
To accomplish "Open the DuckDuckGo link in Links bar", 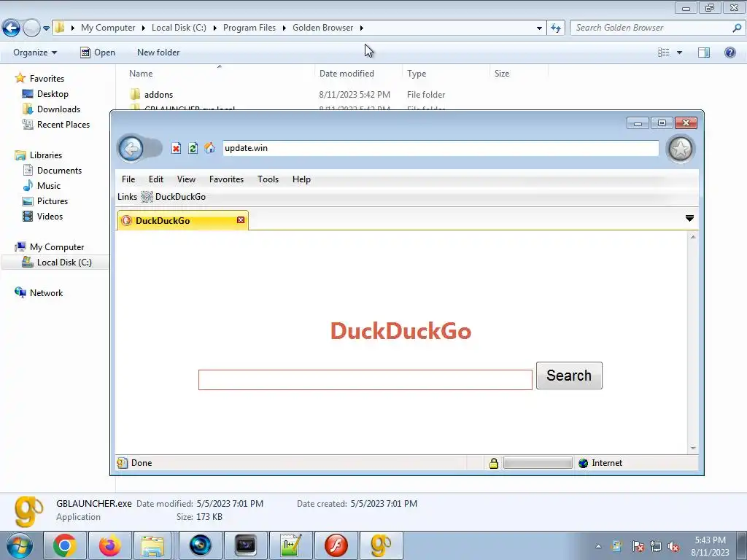I will pyautogui.click(x=174, y=197).
